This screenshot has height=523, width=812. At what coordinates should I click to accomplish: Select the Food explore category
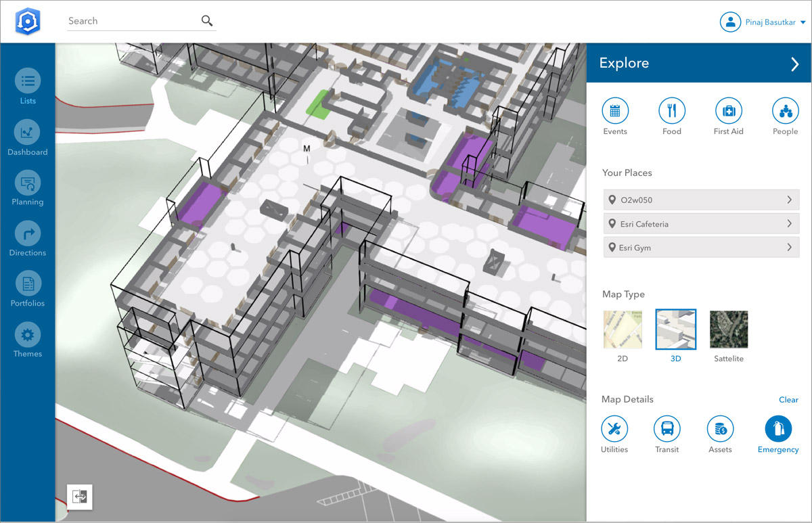[672, 110]
